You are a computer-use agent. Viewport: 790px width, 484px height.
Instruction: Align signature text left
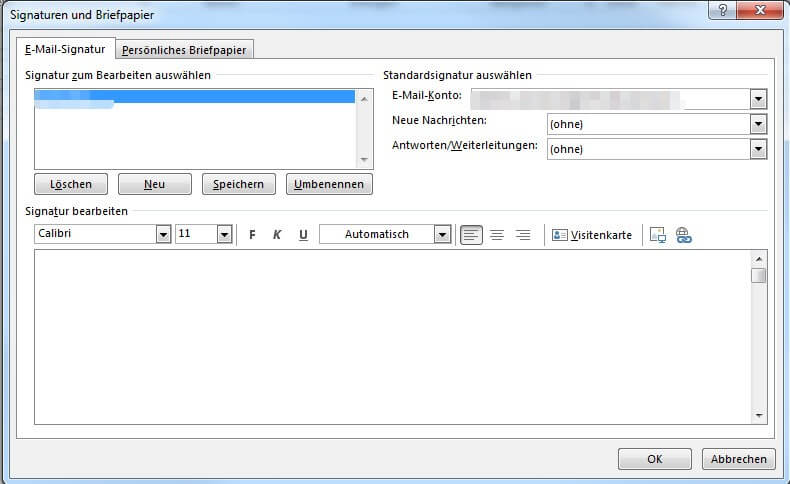click(471, 235)
